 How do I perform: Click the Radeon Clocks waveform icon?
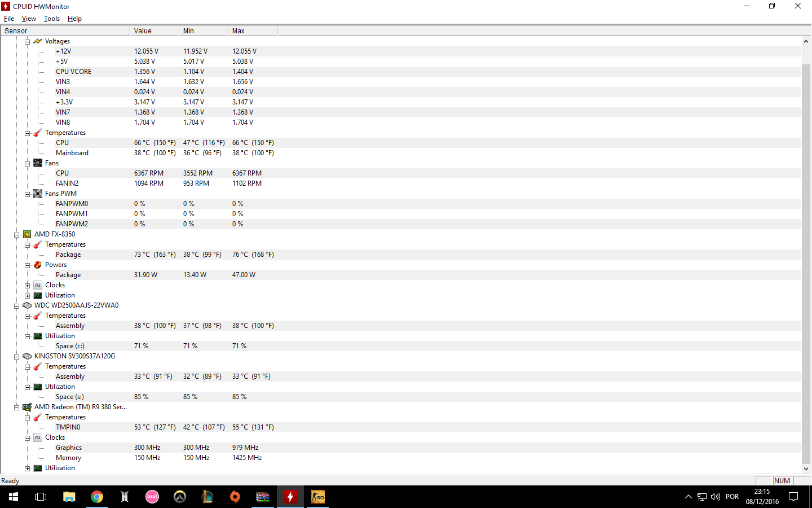[x=38, y=437]
